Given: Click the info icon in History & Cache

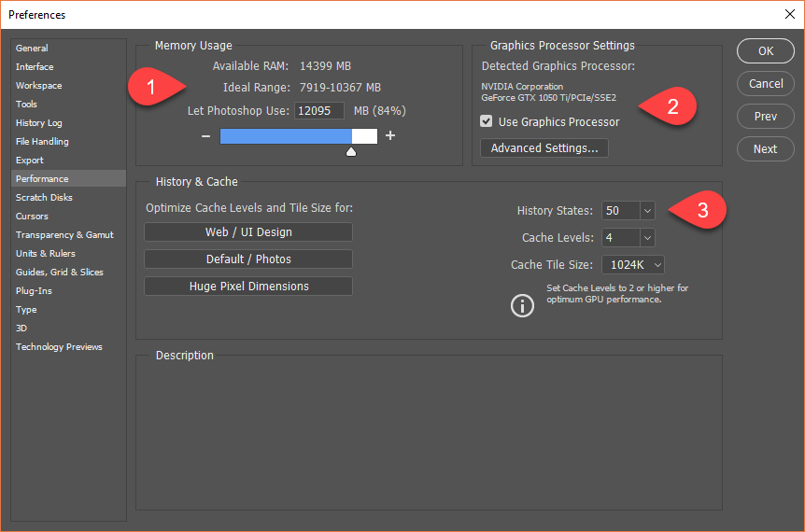Looking at the screenshot, I should click(x=522, y=306).
